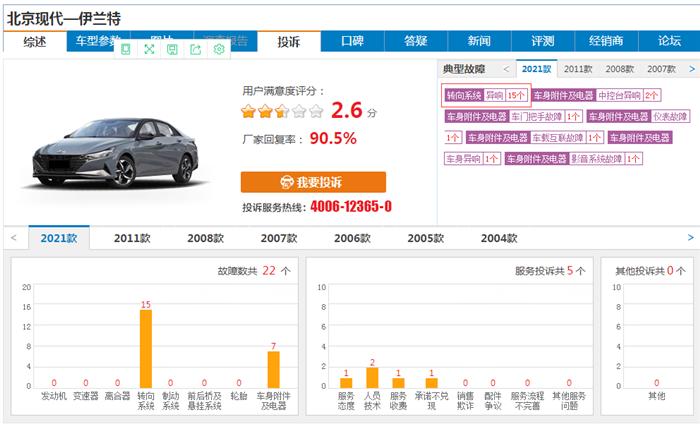Click the fullscreen expand arrows icon

[149, 49]
